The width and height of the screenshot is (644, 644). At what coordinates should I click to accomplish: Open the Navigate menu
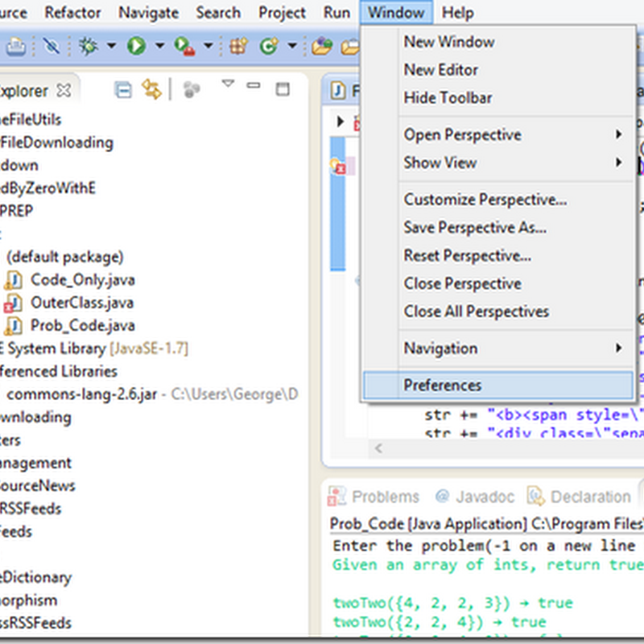(149, 13)
